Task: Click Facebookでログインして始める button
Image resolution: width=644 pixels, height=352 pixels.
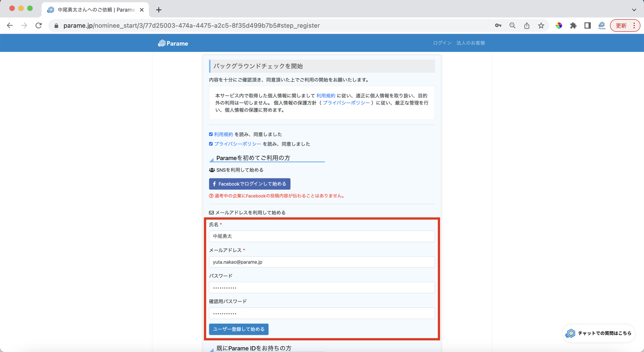Action: point(250,184)
